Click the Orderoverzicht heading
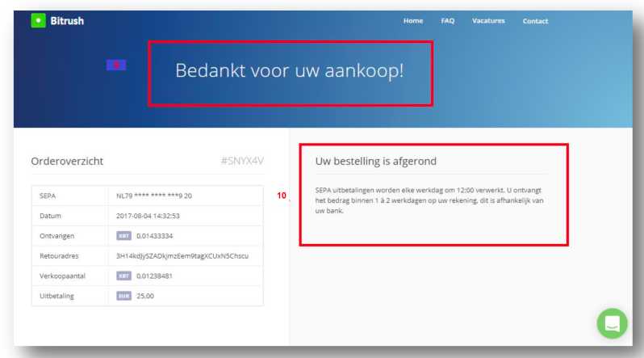 coord(67,162)
